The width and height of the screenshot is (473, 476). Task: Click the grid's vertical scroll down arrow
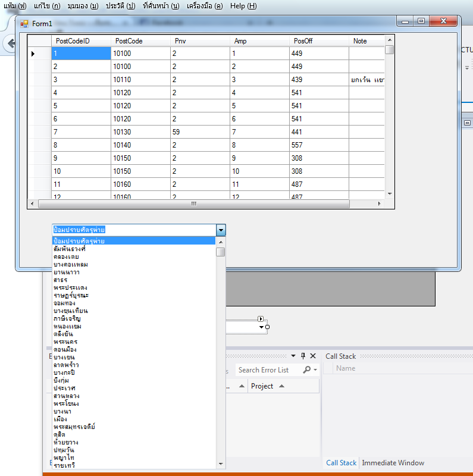pyautogui.click(x=390, y=194)
